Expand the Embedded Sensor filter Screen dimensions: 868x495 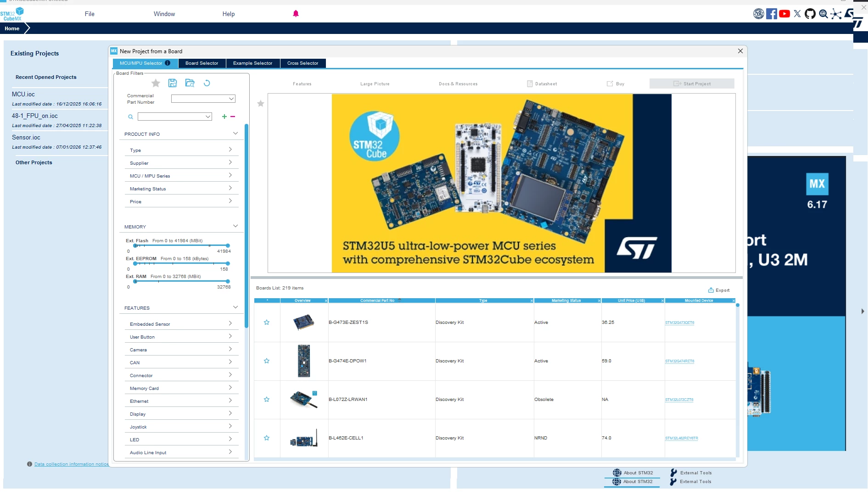coord(181,324)
